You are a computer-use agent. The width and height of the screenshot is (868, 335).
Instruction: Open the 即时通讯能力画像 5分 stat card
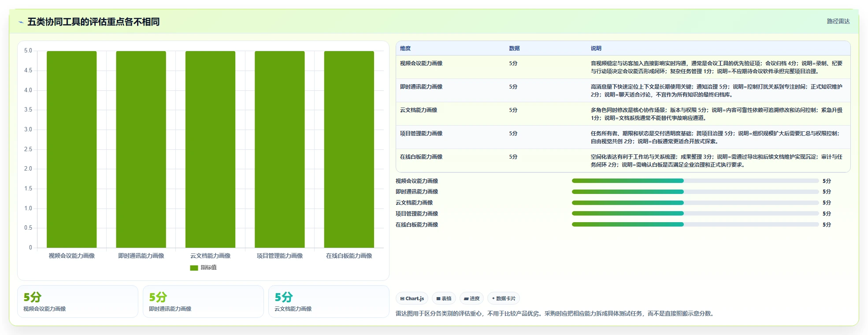tap(203, 301)
